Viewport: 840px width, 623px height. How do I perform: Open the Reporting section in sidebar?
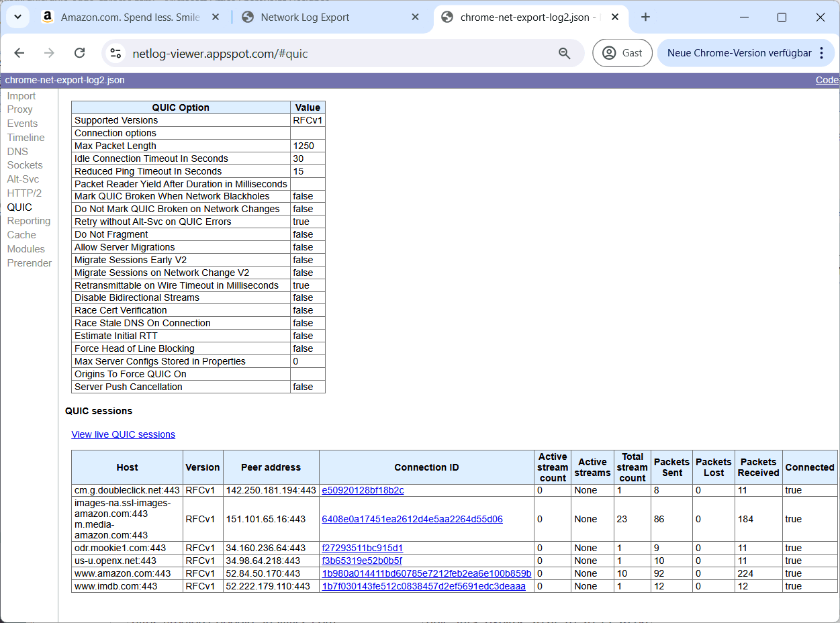point(29,221)
